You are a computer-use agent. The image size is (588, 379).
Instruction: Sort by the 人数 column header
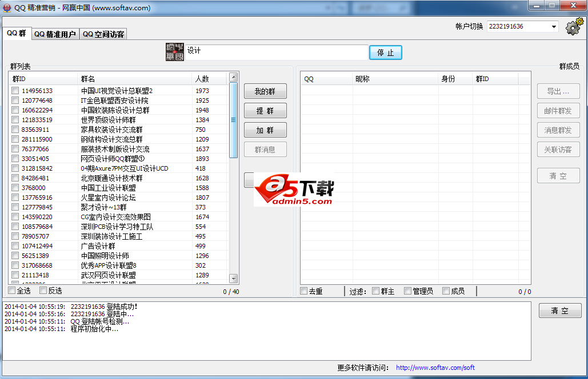tap(209, 79)
